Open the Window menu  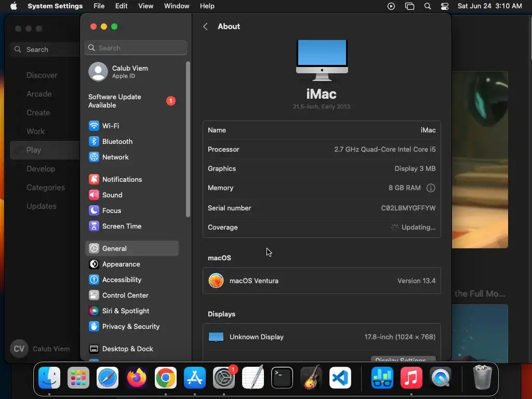coord(177,6)
